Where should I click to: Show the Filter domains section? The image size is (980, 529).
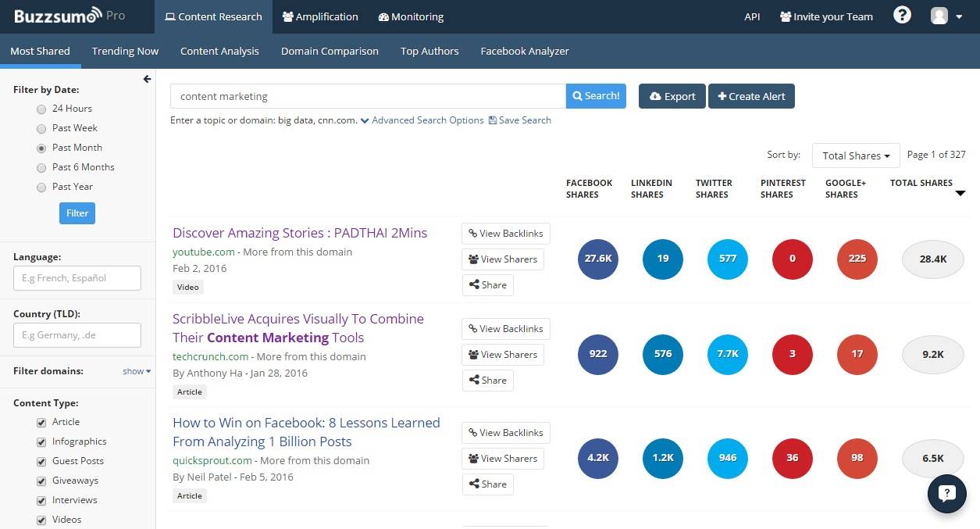[x=137, y=371]
